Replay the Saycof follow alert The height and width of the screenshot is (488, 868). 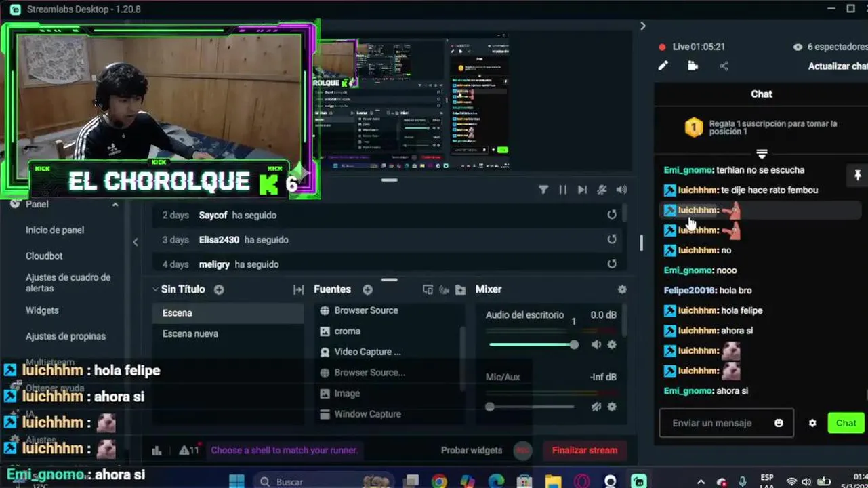(x=612, y=214)
